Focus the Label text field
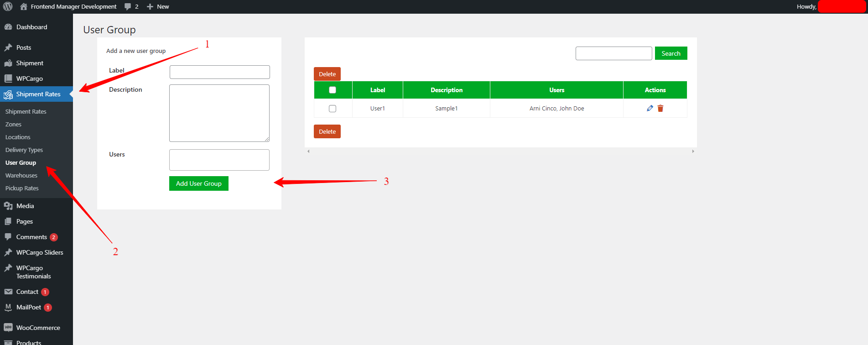Image resolution: width=868 pixels, height=345 pixels. pos(219,72)
